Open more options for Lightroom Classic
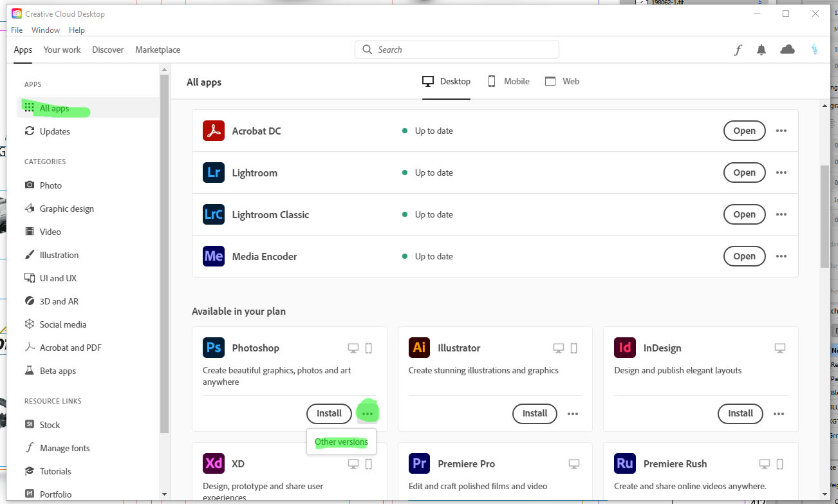 pos(781,214)
